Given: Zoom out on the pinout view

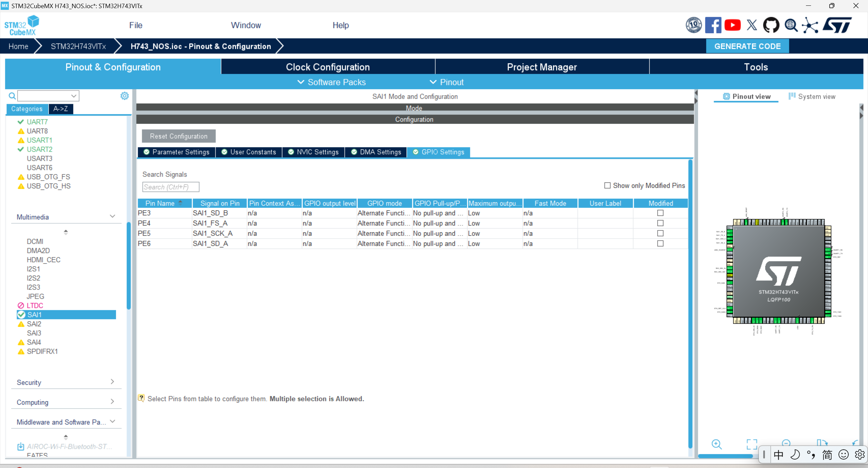Looking at the screenshot, I should pos(786,443).
